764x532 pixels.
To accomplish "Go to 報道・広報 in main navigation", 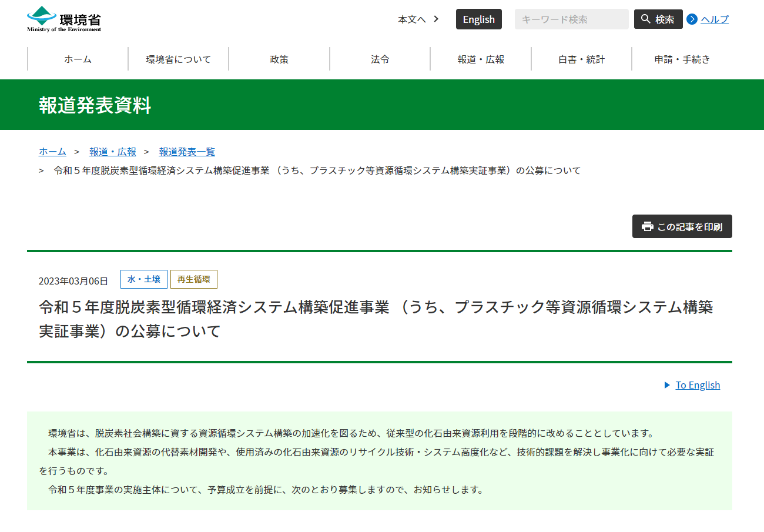I will (x=481, y=59).
